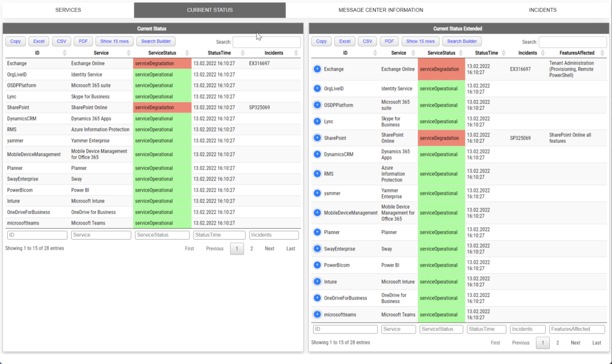Export Current Status table to Excel
The image size is (612, 364).
(x=38, y=41)
